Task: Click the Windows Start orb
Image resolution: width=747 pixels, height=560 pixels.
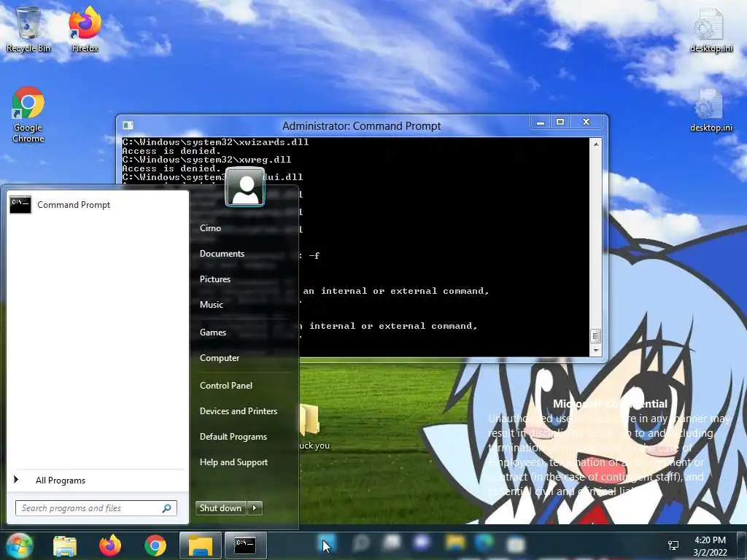Action: (x=19, y=545)
